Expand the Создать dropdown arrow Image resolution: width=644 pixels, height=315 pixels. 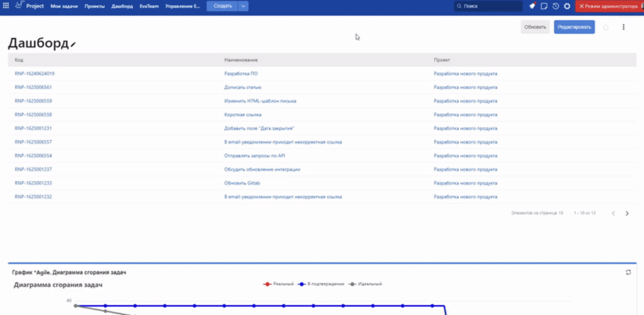[x=243, y=6]
